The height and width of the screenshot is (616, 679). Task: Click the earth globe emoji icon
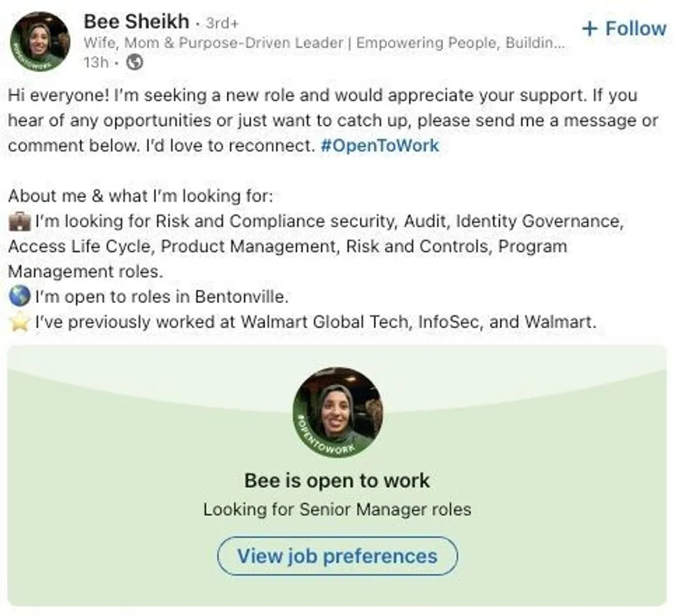[19, 297]
